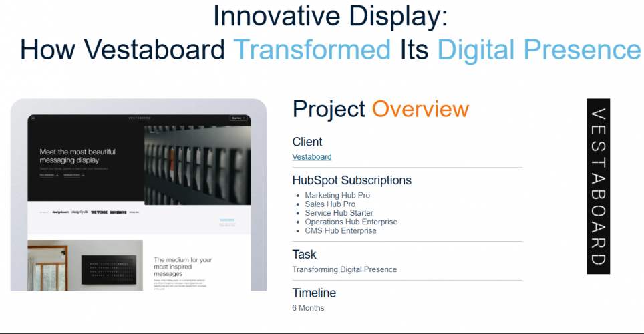Click the designboom press logo
Screen dimensions: 644x334
point(60,212)
